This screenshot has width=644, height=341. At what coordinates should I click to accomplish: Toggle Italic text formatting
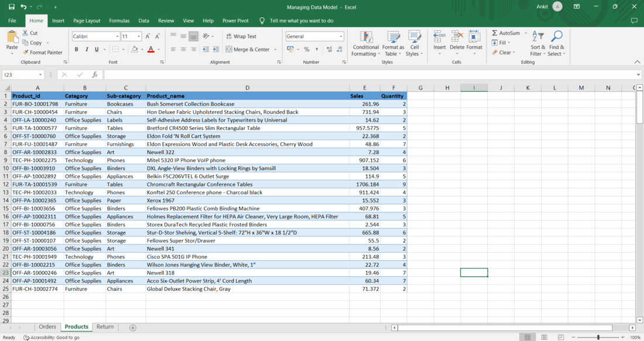pyautogui.click(x=87, y=50)
